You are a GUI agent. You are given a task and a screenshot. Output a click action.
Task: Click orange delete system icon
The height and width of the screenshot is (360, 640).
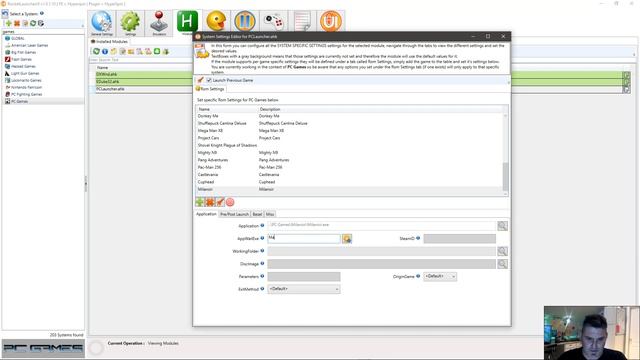(x=17, y=23)
